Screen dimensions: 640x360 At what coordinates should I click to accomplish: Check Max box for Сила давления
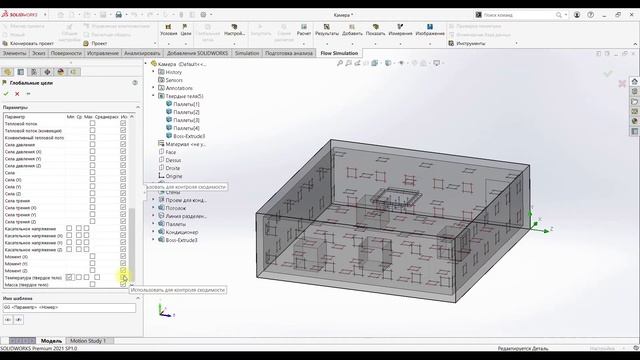coord(92,144)
